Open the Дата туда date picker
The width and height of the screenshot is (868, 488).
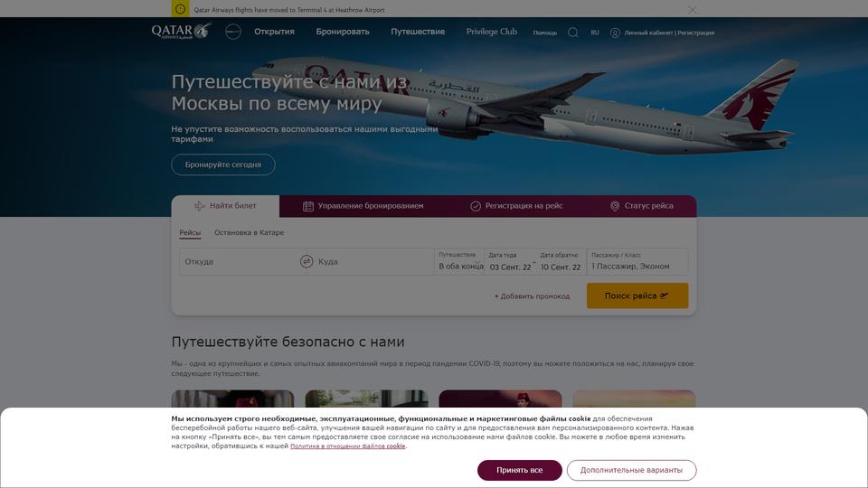click(x=510, y=261)
